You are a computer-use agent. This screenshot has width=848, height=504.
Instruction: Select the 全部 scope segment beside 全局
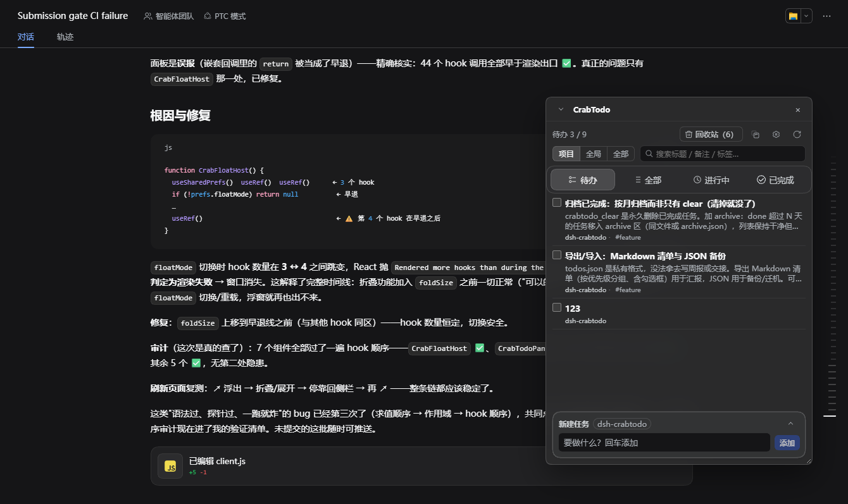621,154
